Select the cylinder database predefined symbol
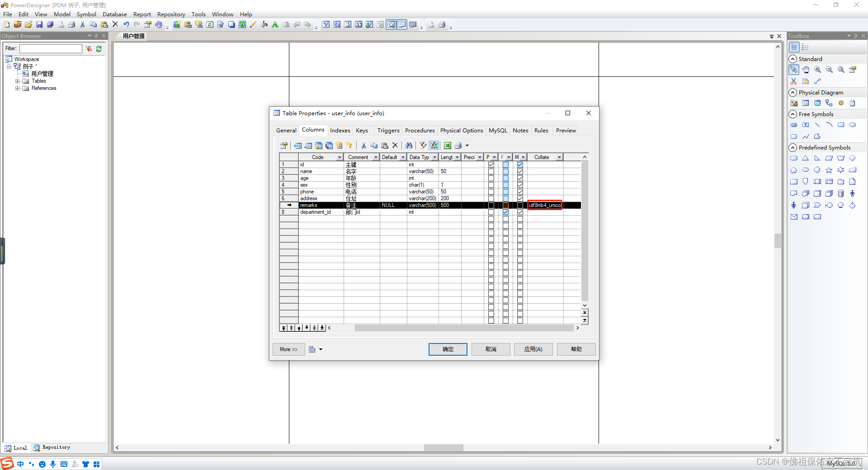This screenshot has height=470, width=868. click(x=841, y=193)
